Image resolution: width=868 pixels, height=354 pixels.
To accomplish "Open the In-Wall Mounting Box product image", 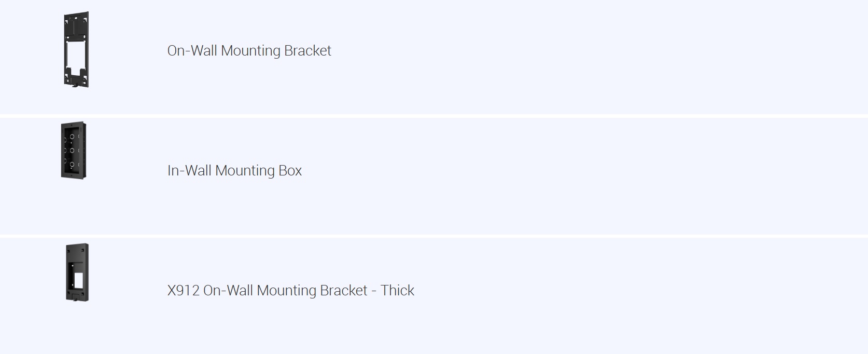I will pyautogui.click(x=74, y=151).
